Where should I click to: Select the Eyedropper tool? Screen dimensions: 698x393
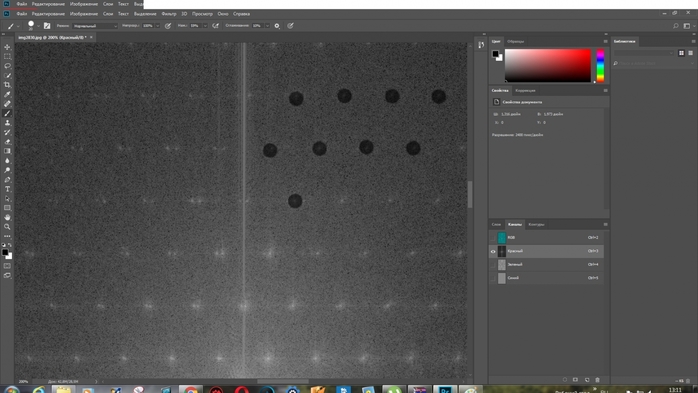click(x=7, y=94)
